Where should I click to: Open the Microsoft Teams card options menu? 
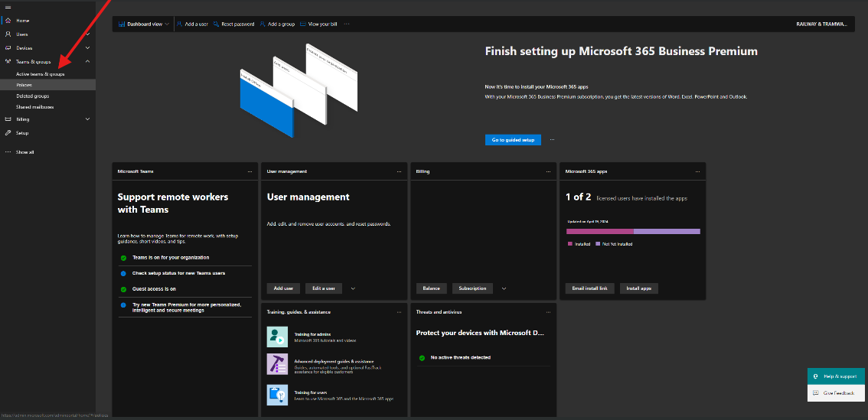tap(250, 171)
